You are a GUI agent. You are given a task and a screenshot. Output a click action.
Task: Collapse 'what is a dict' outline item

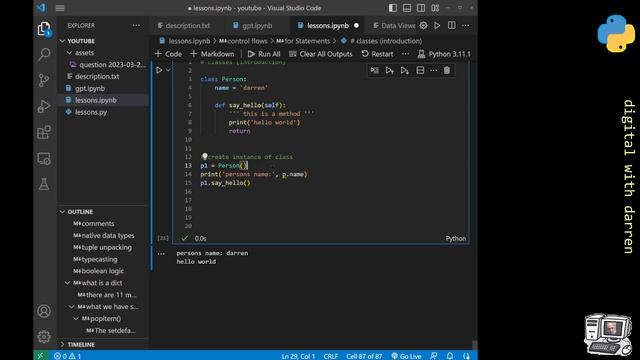click(67, 283)
